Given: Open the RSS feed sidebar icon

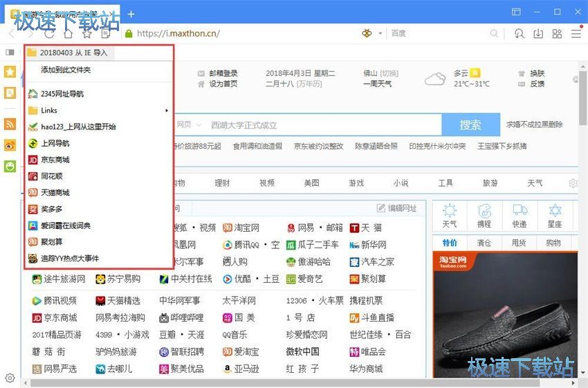Looking at the screenshot, I should point(10,124).
